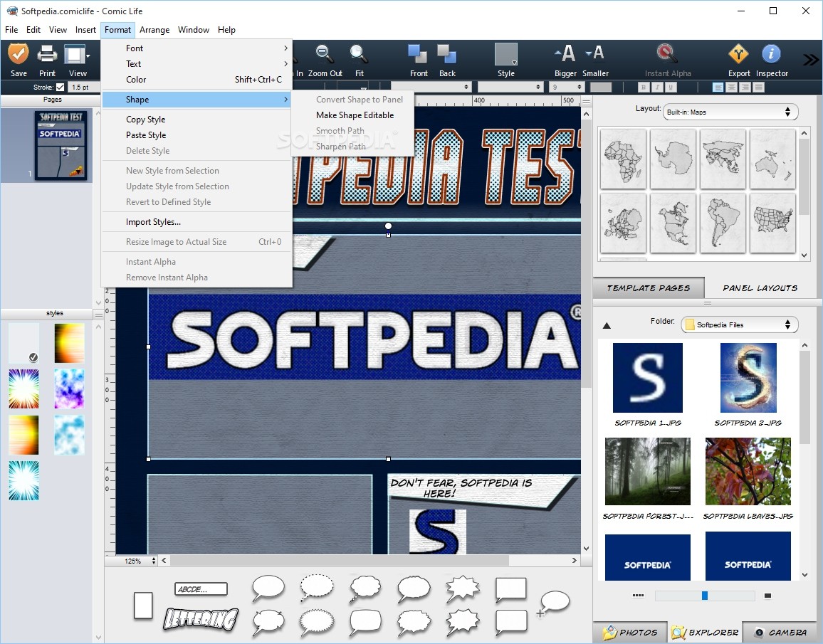Click the Save toolbar icon
823x644 pixels.
coord(19,55)
